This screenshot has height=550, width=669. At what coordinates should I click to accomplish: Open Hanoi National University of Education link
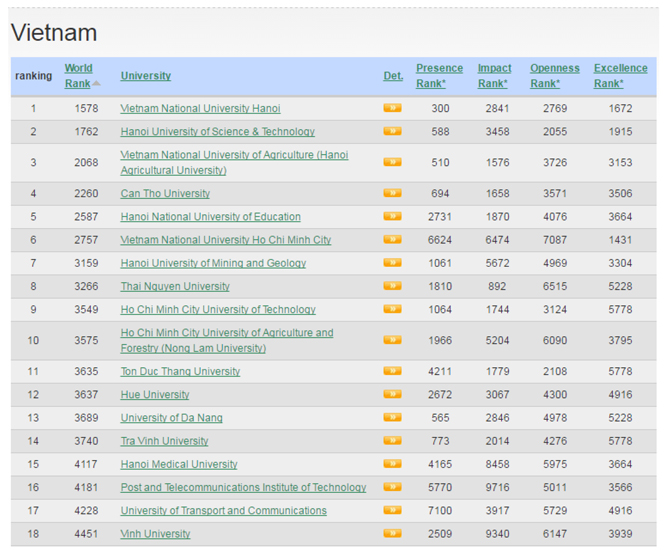[210, 216]
